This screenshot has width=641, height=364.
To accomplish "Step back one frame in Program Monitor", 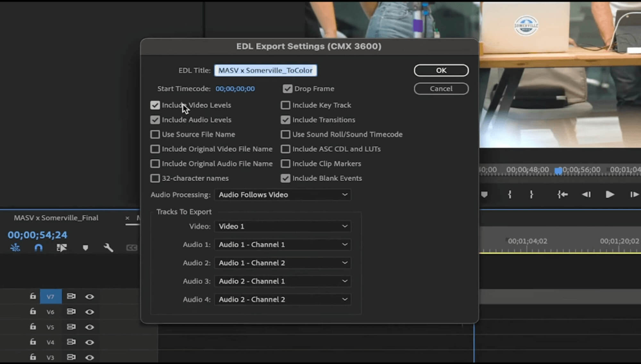I will tap(586, 194).
